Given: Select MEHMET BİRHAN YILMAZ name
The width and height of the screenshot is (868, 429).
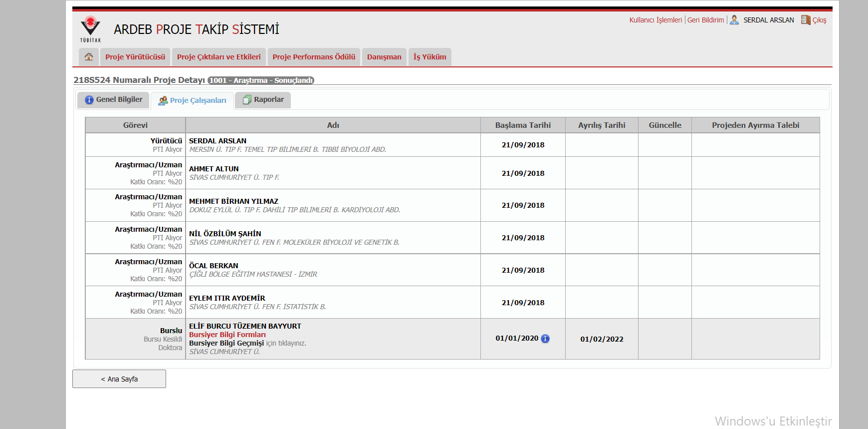Looking at the screenshot, I should 233,201.
